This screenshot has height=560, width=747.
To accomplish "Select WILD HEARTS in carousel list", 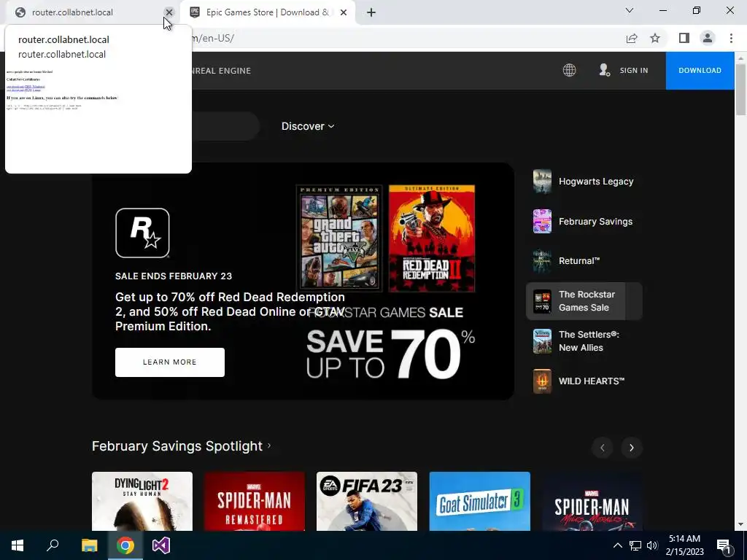I will pos(584,381).
